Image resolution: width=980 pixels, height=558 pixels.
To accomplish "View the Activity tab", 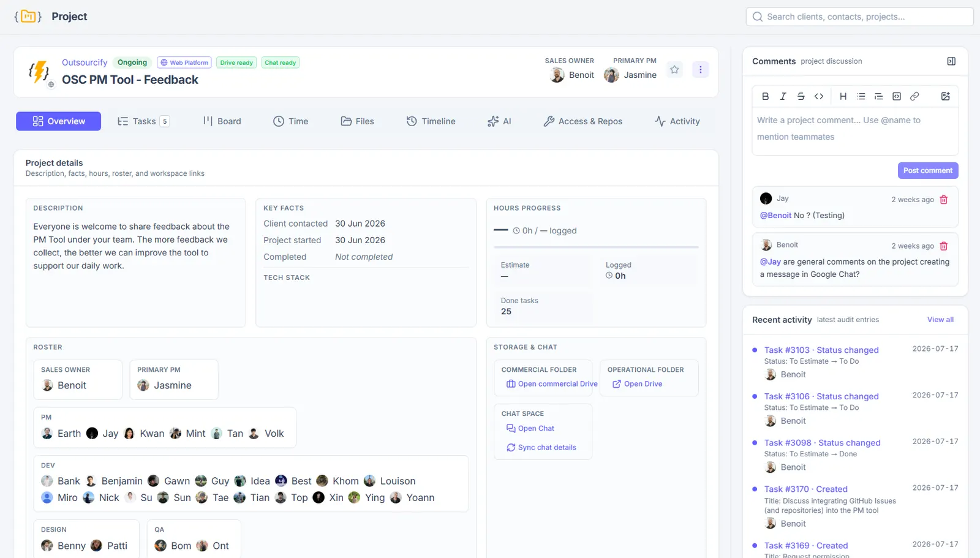I will coord(677,121).
